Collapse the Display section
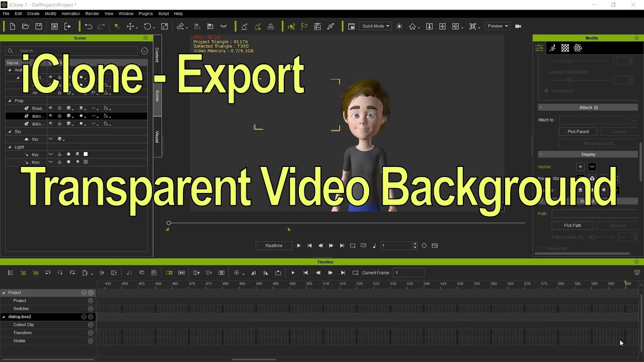 pos(540,154)
